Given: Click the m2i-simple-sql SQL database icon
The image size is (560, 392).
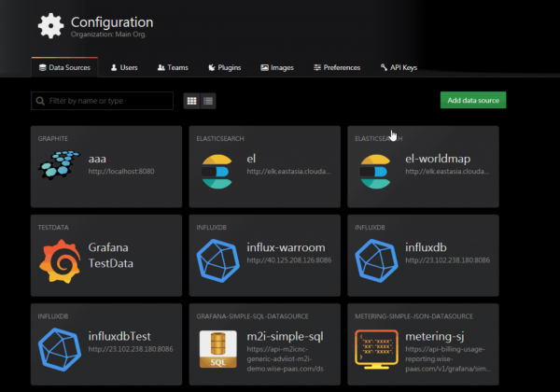Looking at the screenshot, I should point(217,348).
